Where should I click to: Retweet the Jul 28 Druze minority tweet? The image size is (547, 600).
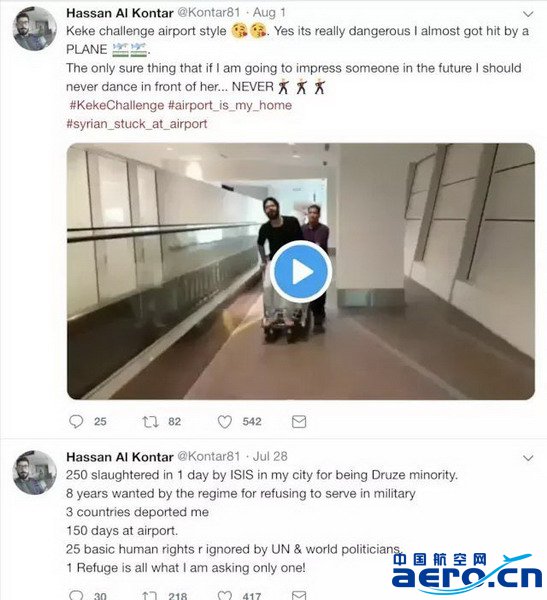[x=150, y=595]
